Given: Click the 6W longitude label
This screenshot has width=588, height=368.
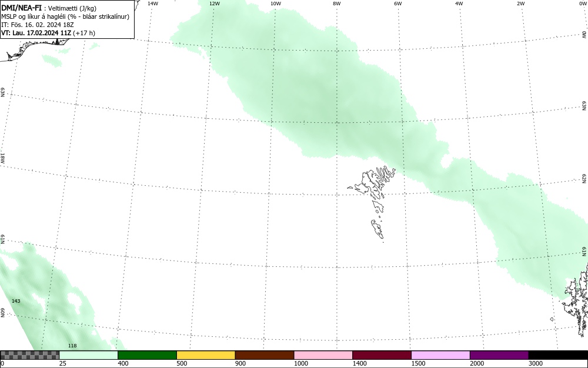Looking at the screenshot, I should (398, 4).
